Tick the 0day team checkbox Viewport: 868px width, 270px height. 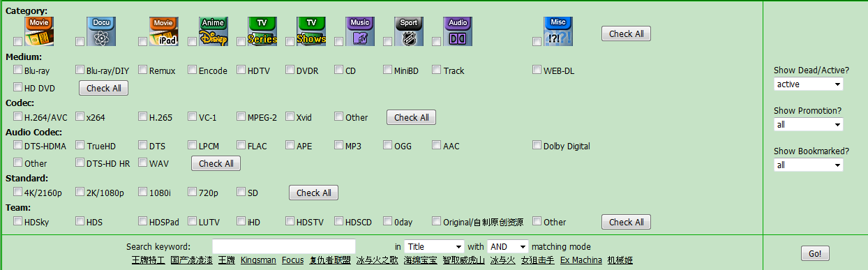click(387, 221)
